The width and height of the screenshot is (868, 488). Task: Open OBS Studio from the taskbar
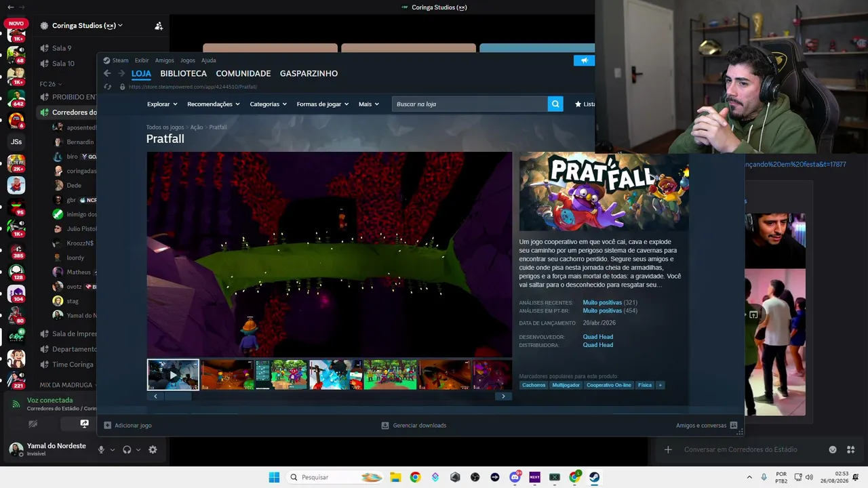(475, 477)
